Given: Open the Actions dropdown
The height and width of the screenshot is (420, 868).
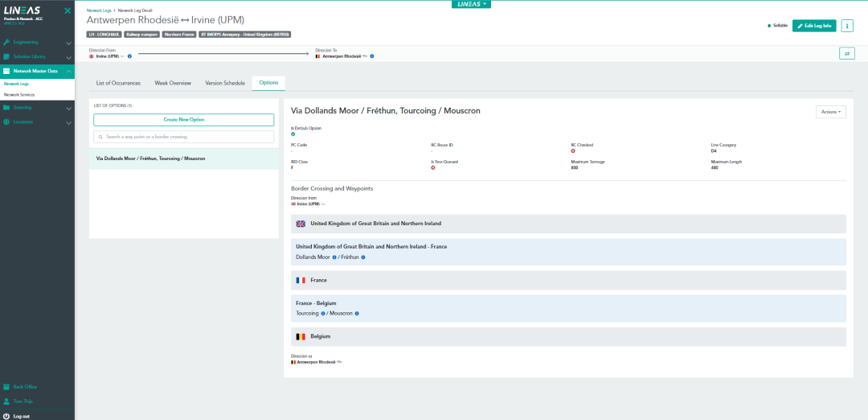Looking at the screenshot, I should pyautogui.click(x=830, y=112).
